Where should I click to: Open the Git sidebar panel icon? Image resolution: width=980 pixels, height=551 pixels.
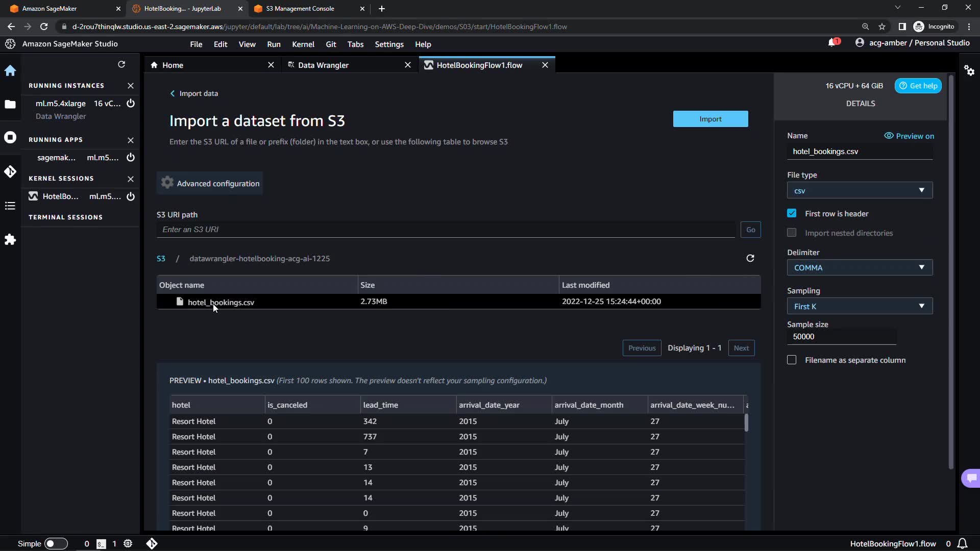point(10,172)
